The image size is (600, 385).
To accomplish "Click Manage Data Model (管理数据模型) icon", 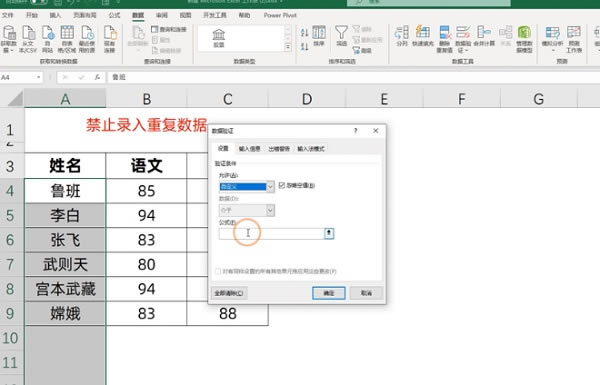I will [x=524, y=39].
